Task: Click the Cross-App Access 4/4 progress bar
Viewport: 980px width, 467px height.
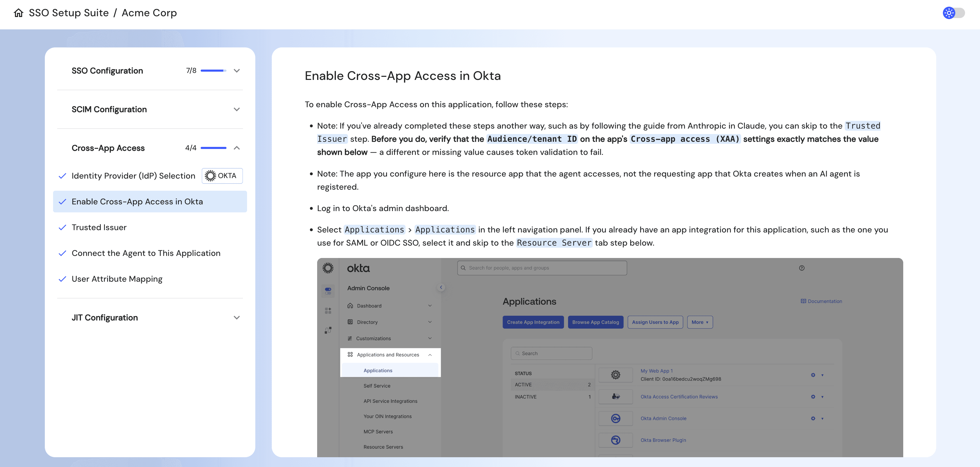Action: [213, 148]
